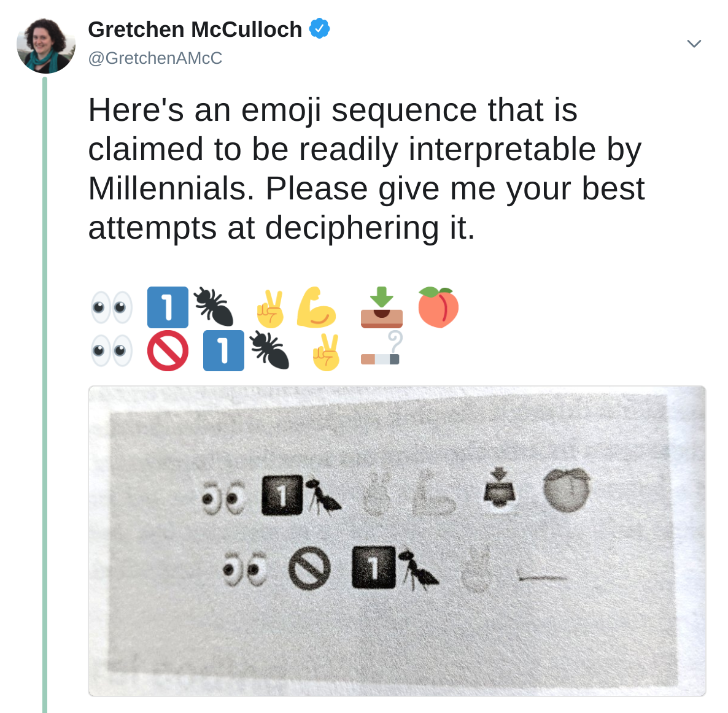Screen dimensions: 728x713
Task: Click the second-row victory hand emoji
Action: (x=326, y=352)
